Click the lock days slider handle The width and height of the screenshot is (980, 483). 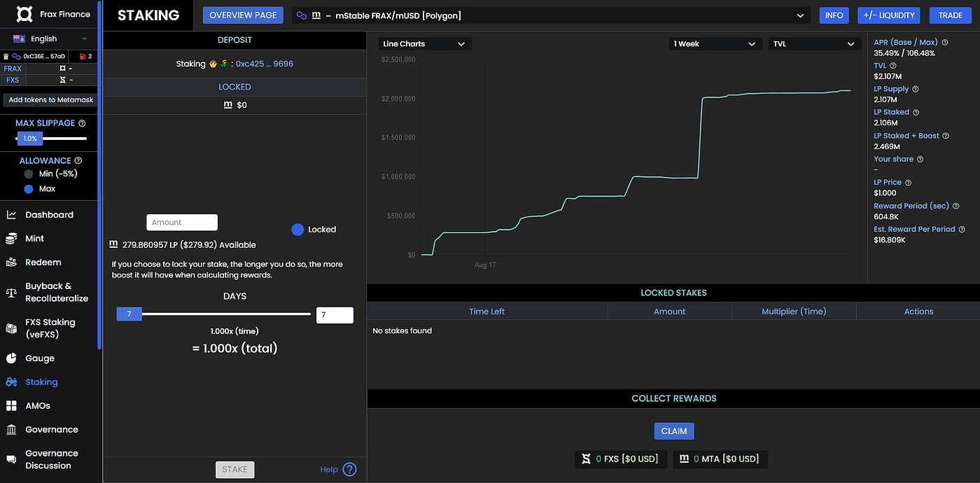(129, 314)
